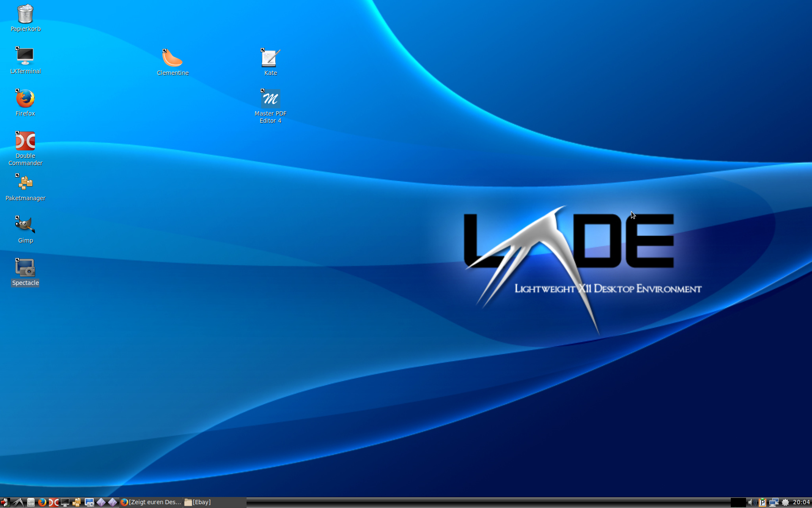812x508 pixels.
Task: Open Clementine music player icon
Action: click(173, 58)
